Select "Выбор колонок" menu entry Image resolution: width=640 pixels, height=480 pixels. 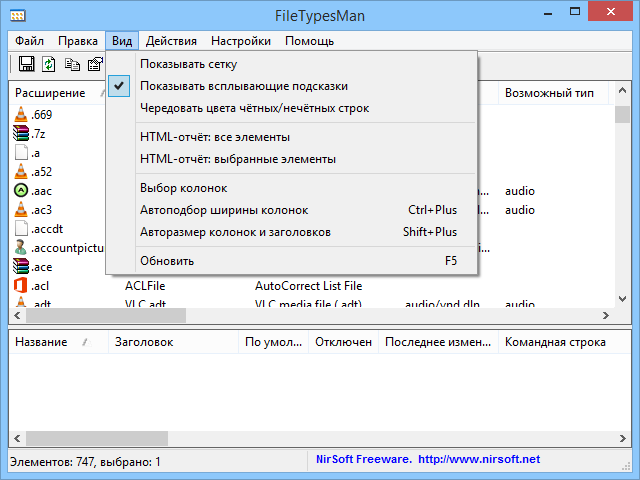coord(183,188)
